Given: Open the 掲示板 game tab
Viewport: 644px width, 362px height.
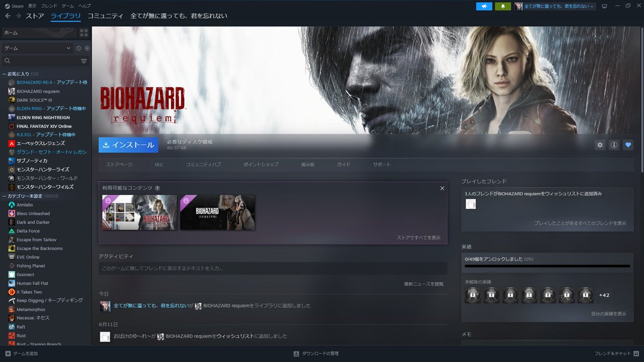Looking at the screenshot, I should [x=308, y=164].
